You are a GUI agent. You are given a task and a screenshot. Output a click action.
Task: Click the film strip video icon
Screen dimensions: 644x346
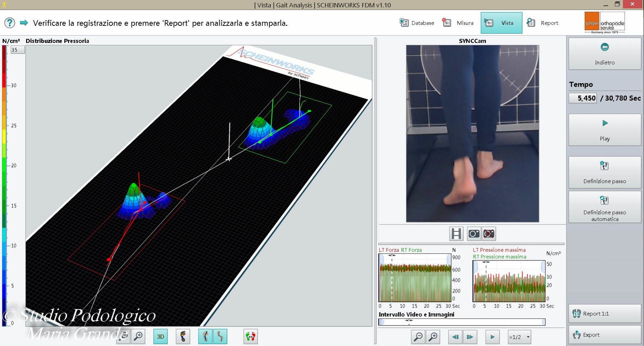tap(456, 234)
